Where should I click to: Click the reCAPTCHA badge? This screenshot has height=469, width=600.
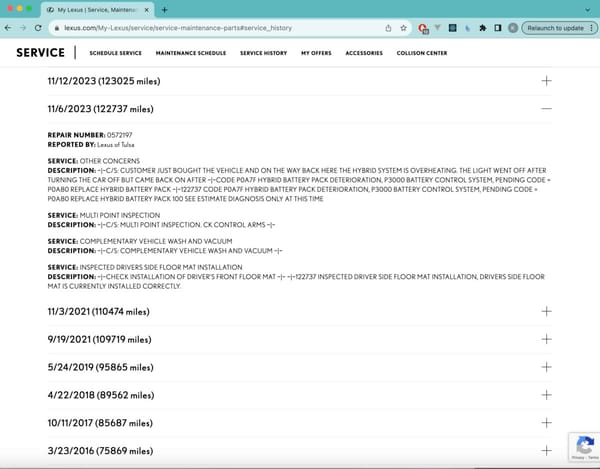584,448
